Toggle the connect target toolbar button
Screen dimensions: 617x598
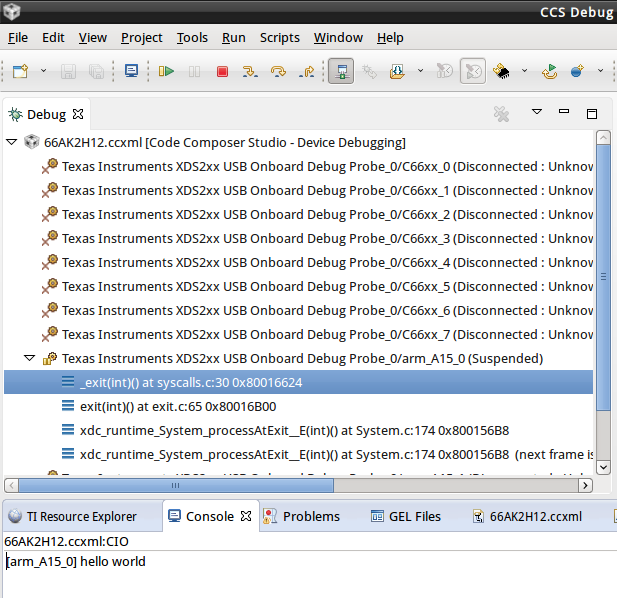coord(341,71)
